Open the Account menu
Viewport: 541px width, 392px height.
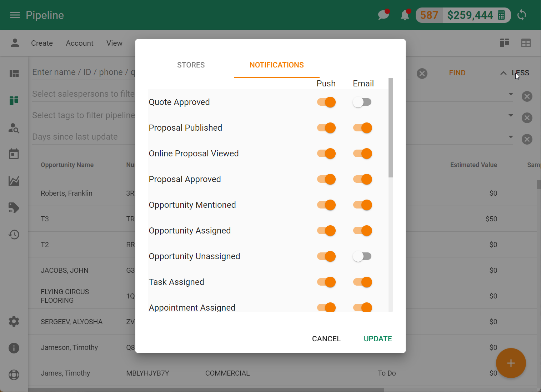pyautogui.click(x=80, y=43)
